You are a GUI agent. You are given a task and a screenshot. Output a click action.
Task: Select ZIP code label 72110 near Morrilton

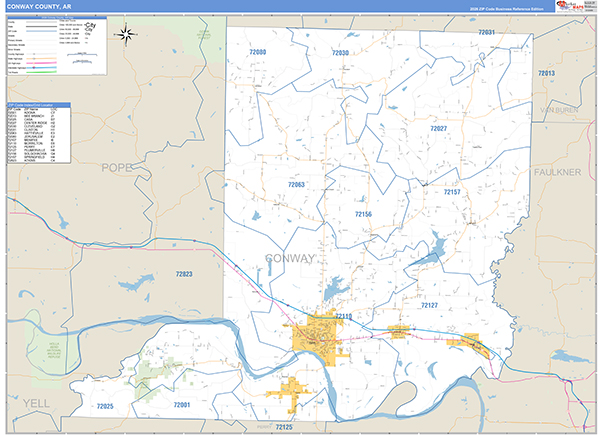tap(343, 316)
